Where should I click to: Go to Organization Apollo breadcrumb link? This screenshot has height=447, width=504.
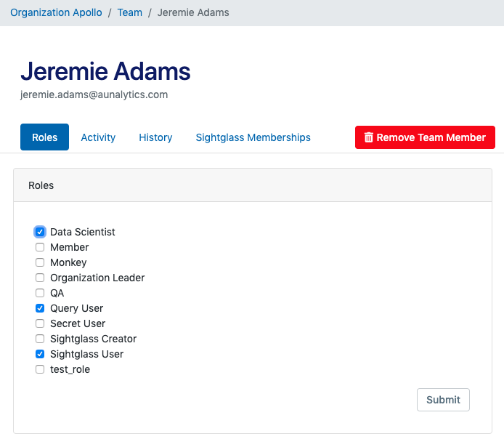coord(57,12)
